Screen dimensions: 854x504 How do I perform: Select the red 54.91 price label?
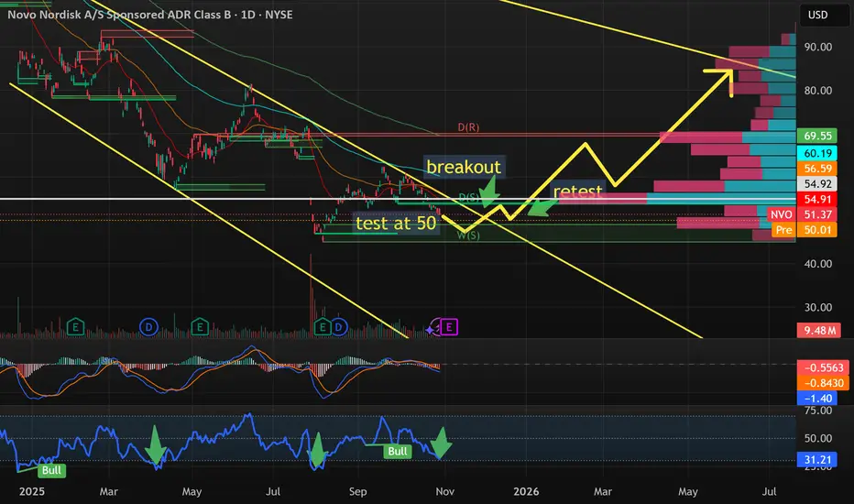pos(817,199)
